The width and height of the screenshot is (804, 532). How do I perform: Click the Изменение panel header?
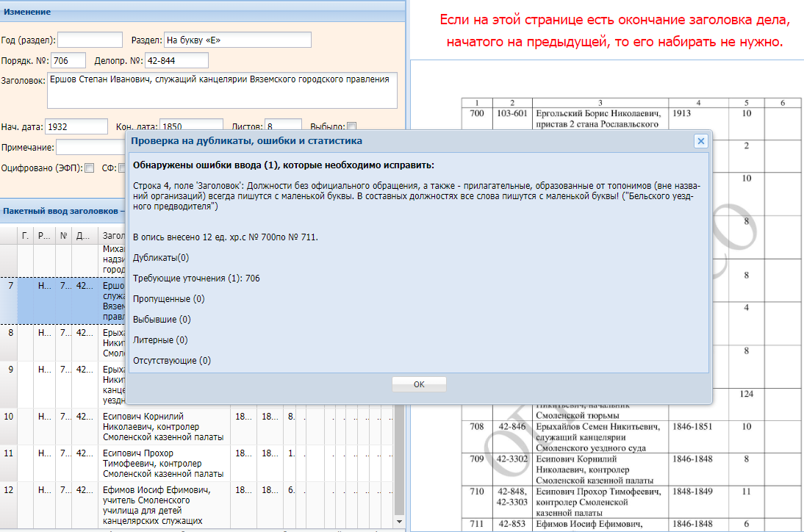(x=203, y=12)
